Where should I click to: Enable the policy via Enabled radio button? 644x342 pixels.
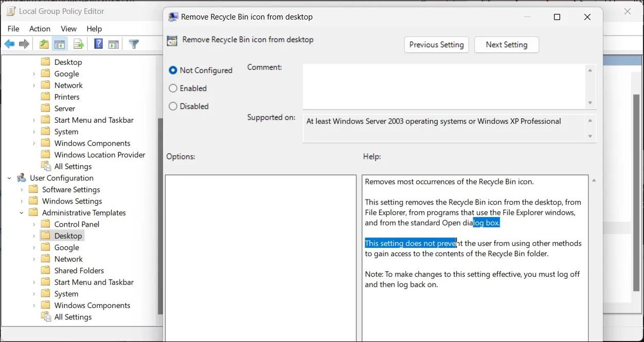point(173,88)
